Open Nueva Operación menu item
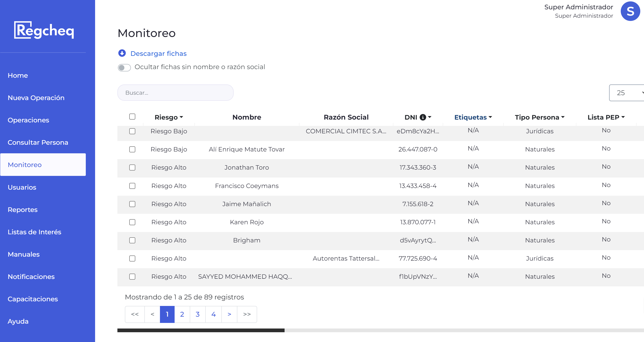644x342 pixels. point(36,98)
